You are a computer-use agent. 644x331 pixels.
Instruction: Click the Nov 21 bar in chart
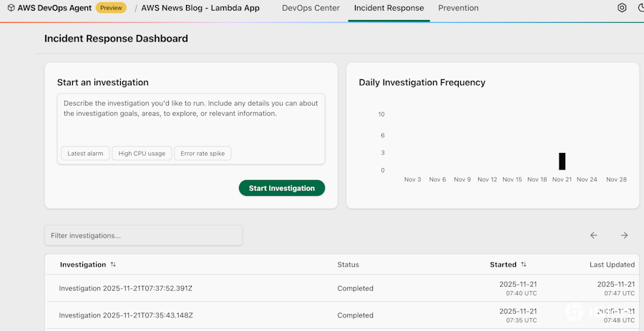coord(562,162)
